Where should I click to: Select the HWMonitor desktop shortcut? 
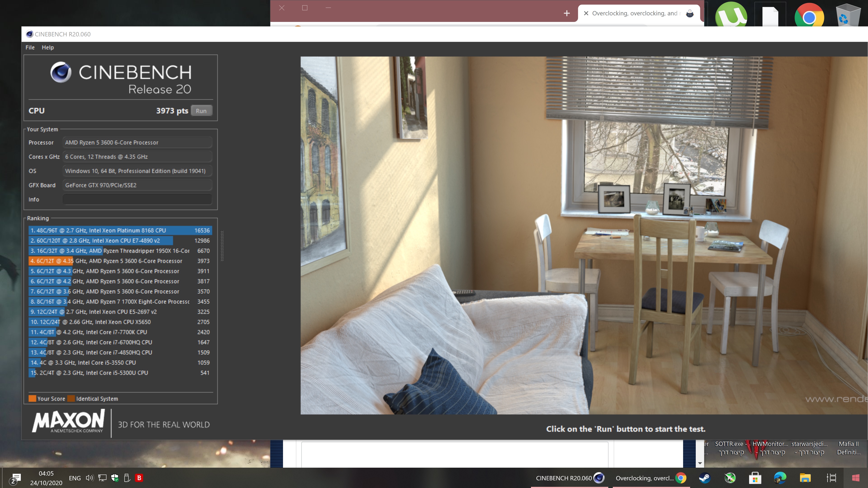click(x=770, y=448)
